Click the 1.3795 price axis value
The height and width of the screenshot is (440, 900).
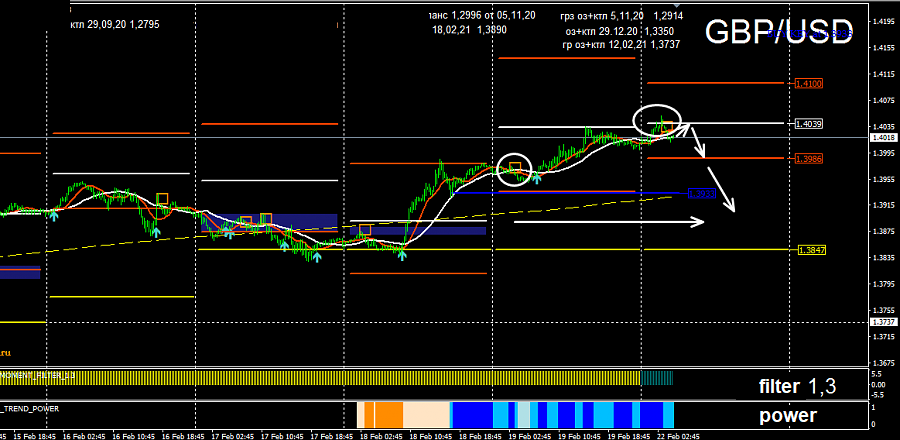tap(884, 285)
